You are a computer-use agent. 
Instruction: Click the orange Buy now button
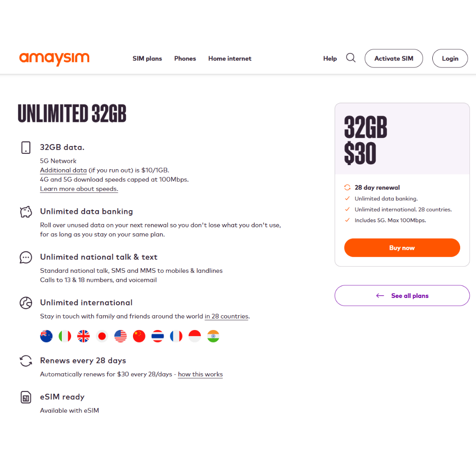402,248
